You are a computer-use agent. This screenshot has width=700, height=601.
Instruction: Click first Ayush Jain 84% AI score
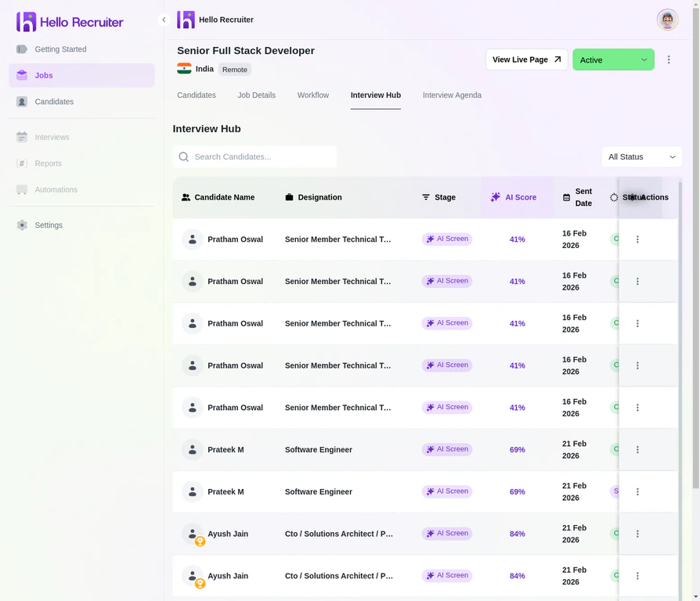(x=517, y=534)
